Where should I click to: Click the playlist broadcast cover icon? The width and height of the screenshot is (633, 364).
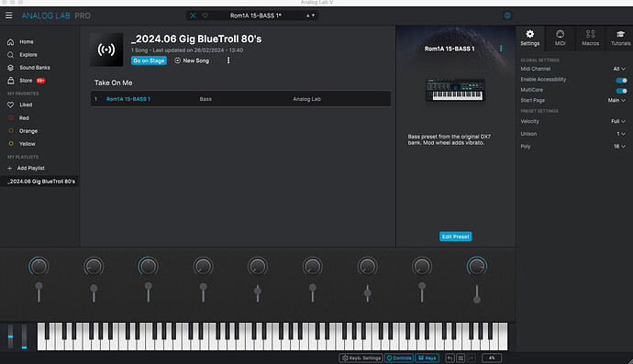pyautogui.click(x=106, y=50)
